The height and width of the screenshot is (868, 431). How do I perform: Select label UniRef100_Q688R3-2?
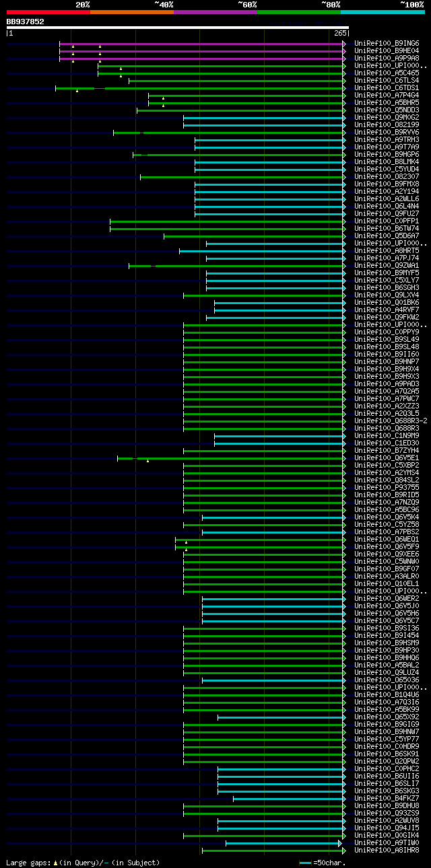(x=391, y=421)
